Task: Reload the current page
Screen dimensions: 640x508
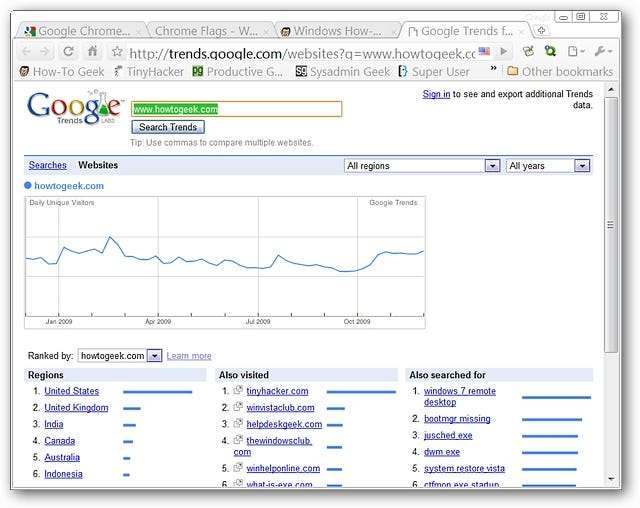Action: [68, 52]
